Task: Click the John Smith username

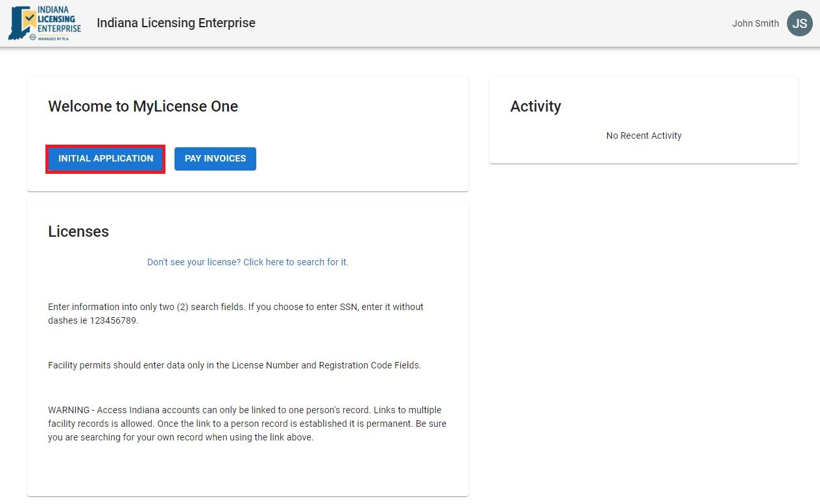Action: tap(755, 23)
